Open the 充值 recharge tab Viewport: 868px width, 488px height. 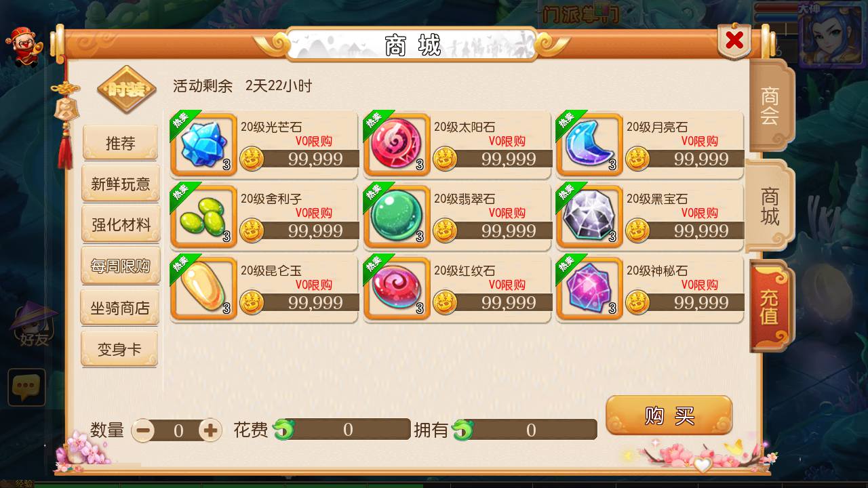(770, 306)
